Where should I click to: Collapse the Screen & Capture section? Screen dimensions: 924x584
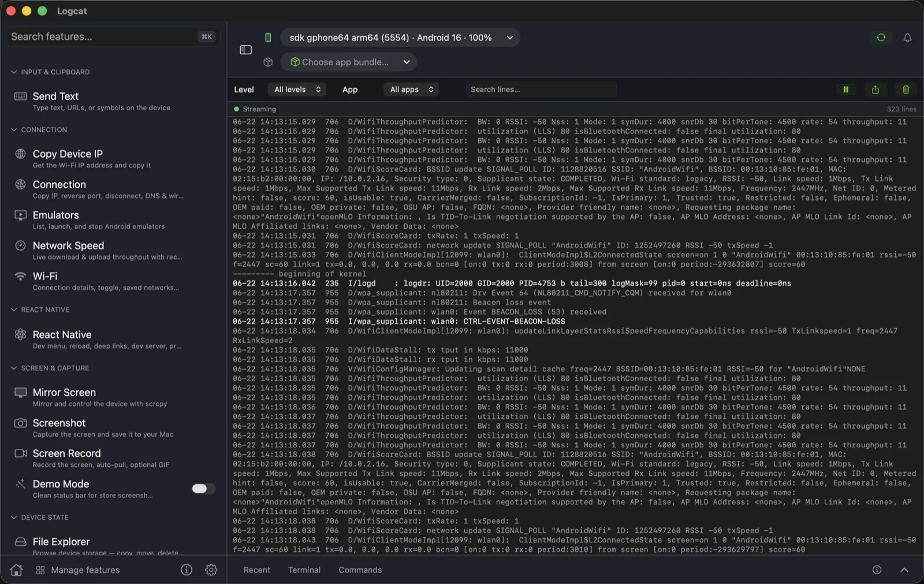pyautogui.click(x=50, y=368)
